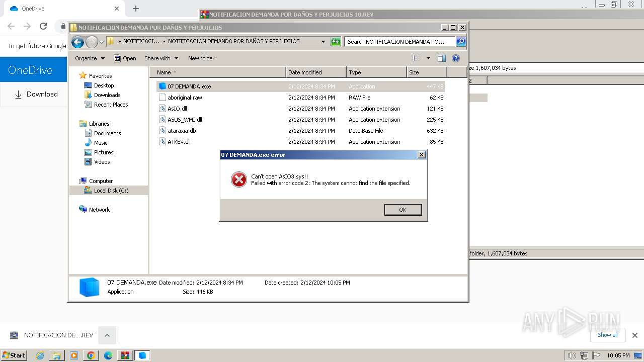Open the Share with menu
The image size is (644, 362).
pos(161,58)
